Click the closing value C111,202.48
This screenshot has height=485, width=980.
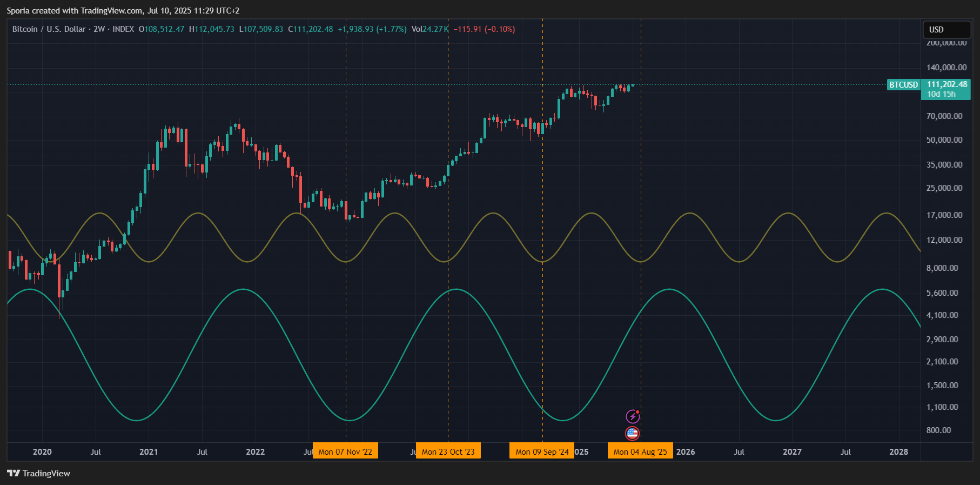click(x=311, y=29)
